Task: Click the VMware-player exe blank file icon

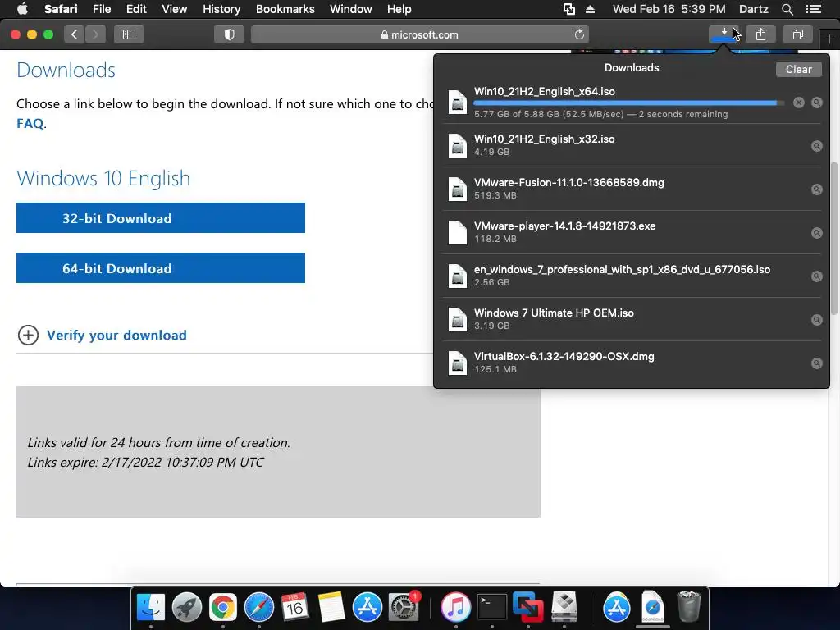Action: (457, 232)
